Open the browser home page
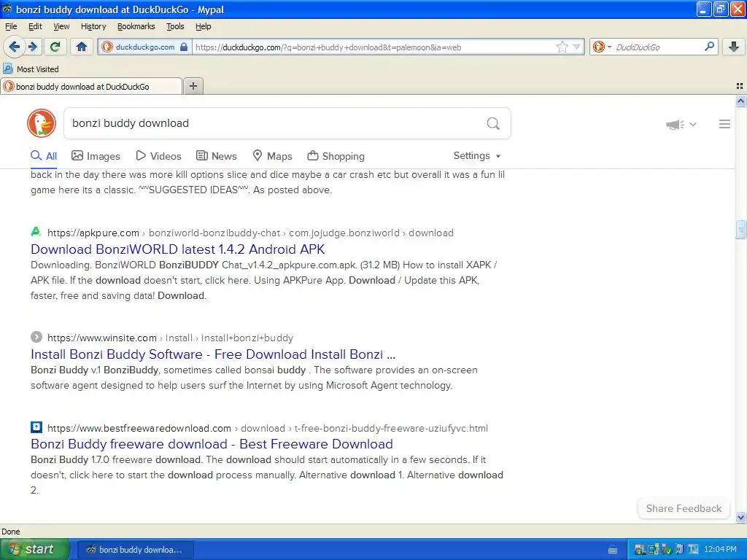747x560 pixels. 82,47
